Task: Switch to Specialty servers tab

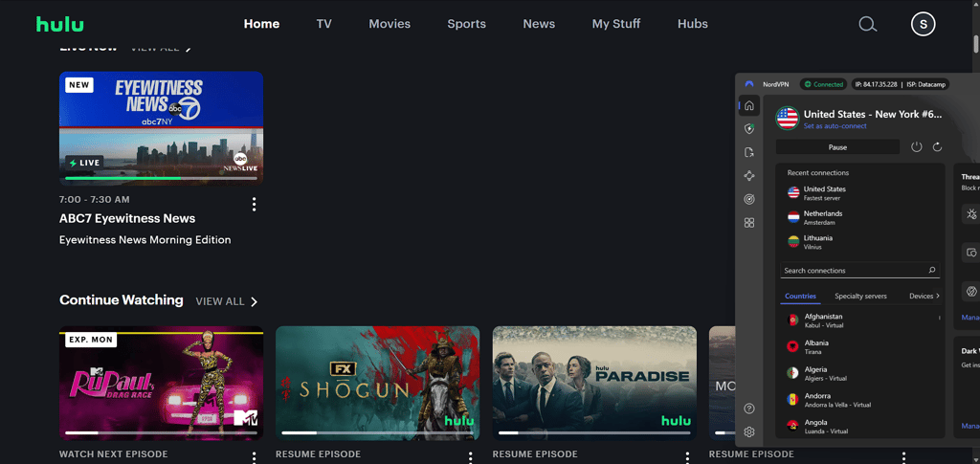Action: pos(860,296)
